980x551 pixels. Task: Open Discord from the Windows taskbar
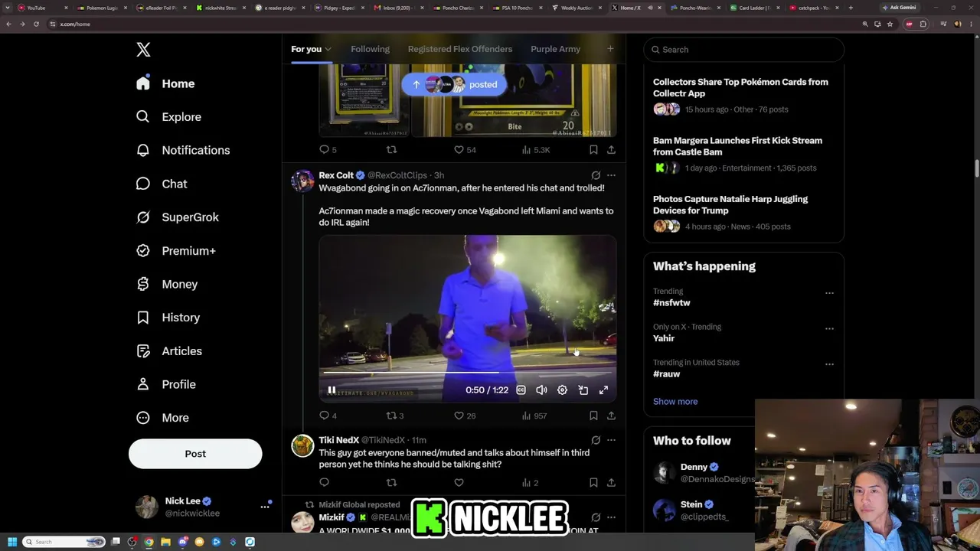(182, 542)
